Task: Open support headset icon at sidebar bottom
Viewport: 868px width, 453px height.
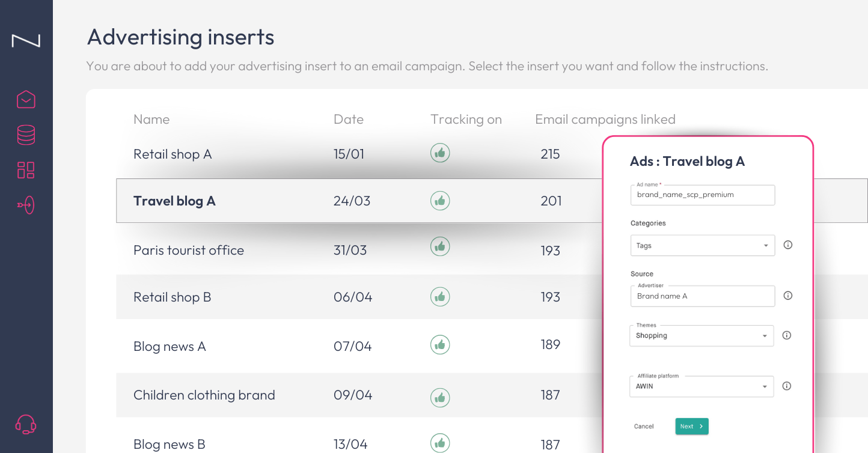Action: coord(26,424)
